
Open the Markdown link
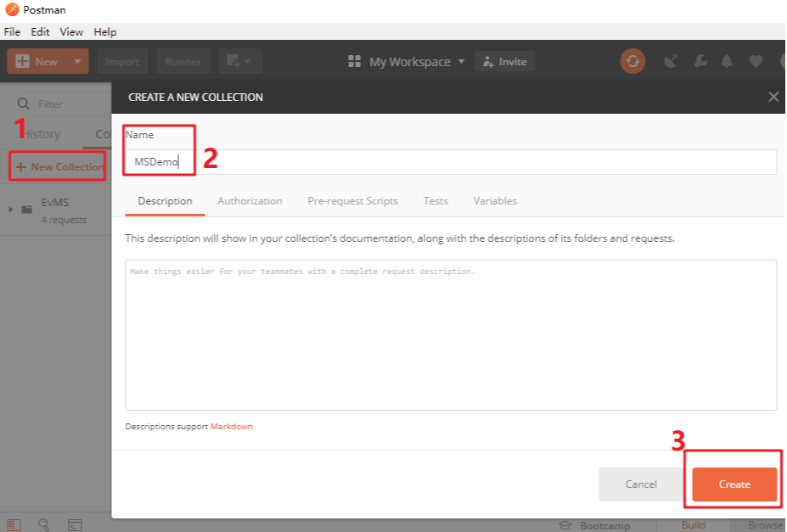click(232, 427)
